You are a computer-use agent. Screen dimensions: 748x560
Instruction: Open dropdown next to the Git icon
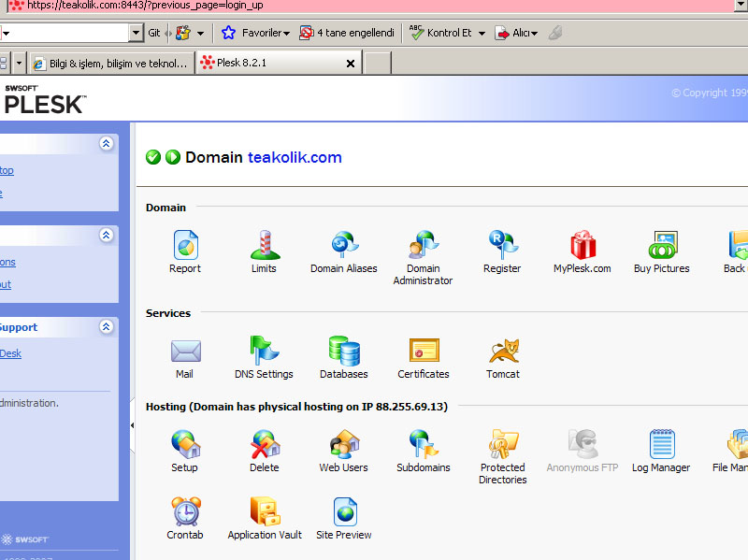point(200,34)
